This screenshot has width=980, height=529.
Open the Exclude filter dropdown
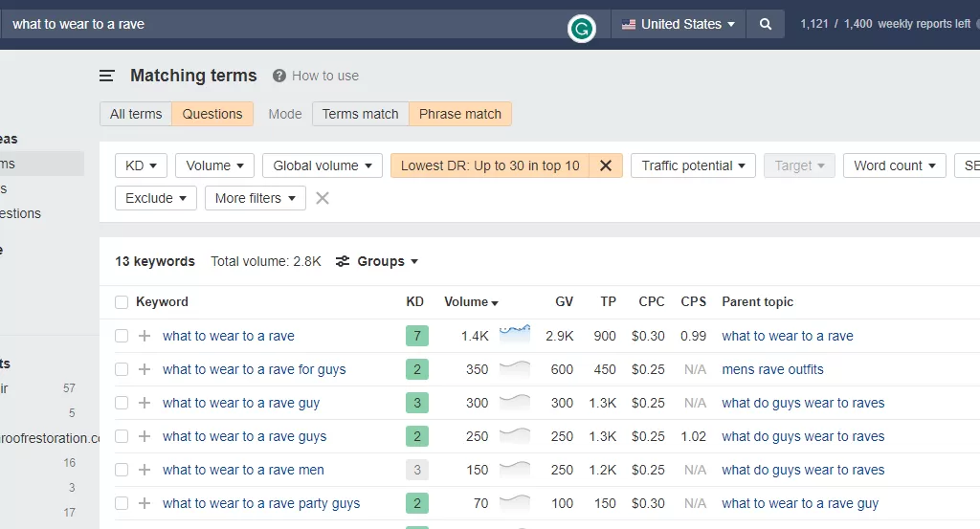tap(156, 198)
